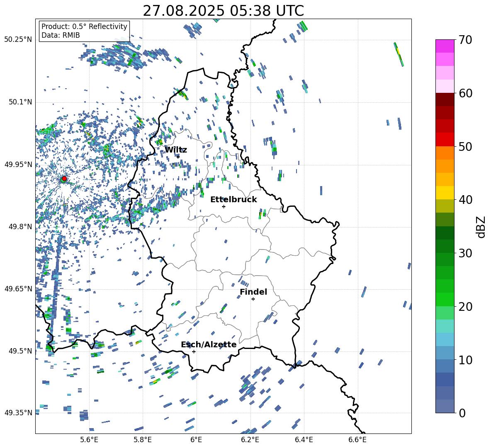Click the 6.6°E longitude label

coord(357,440)
